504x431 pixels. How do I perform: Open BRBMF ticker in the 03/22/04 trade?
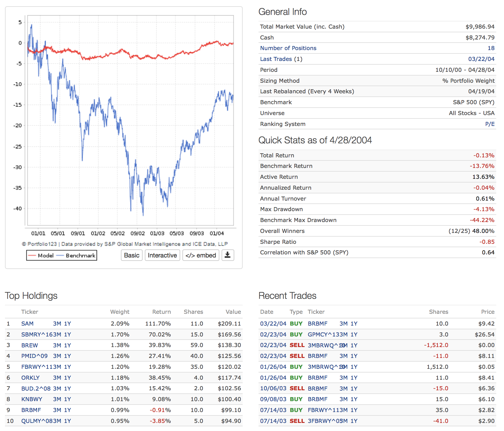click(x=318, y=324)
